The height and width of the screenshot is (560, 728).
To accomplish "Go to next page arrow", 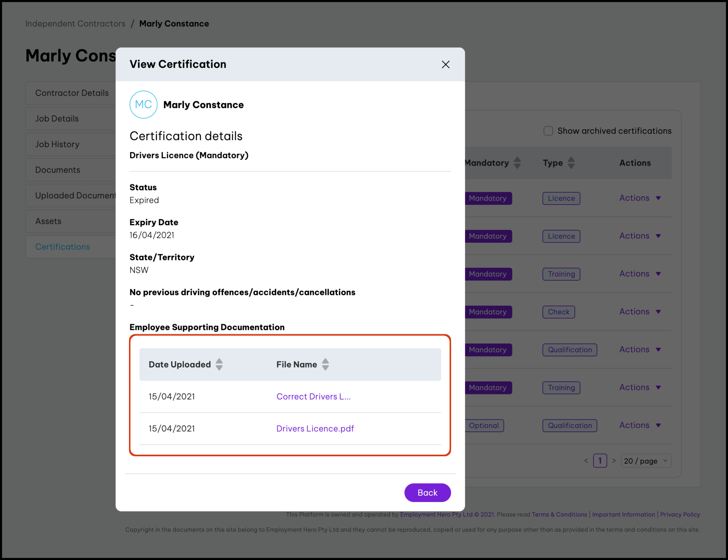I will pyautogui.click(x=614, y=461).
